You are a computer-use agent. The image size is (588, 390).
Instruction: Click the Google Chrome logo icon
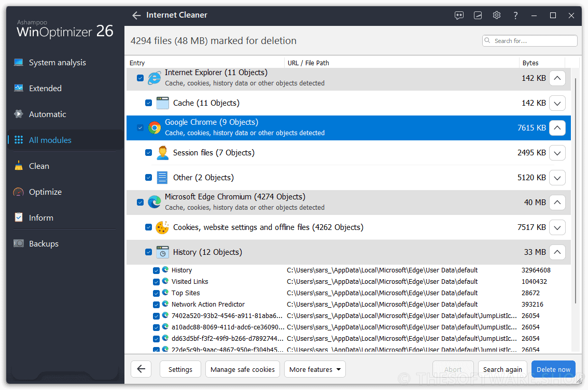pos(154,128)
